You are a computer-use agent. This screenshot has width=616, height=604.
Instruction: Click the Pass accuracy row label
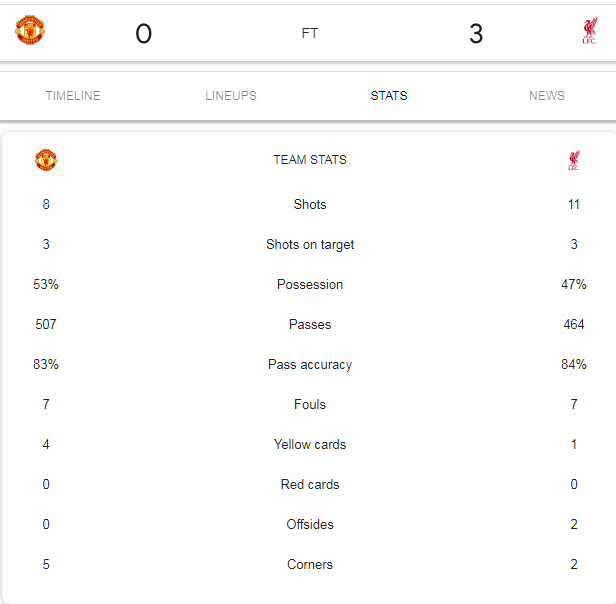pyautogui.click(x=310, y=365)
